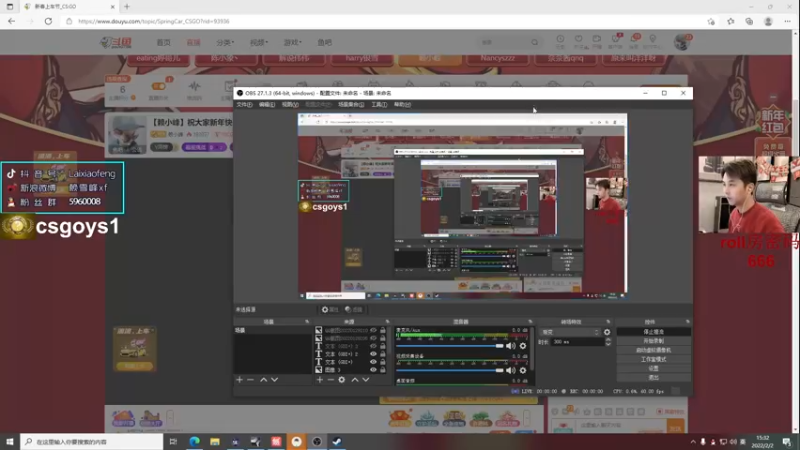Click the Windows Start button
The image size is (800, 450).
[10, 442]
